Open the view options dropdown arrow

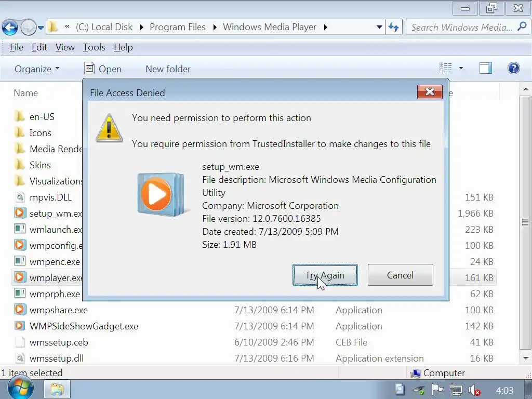(x=461, y=68)
